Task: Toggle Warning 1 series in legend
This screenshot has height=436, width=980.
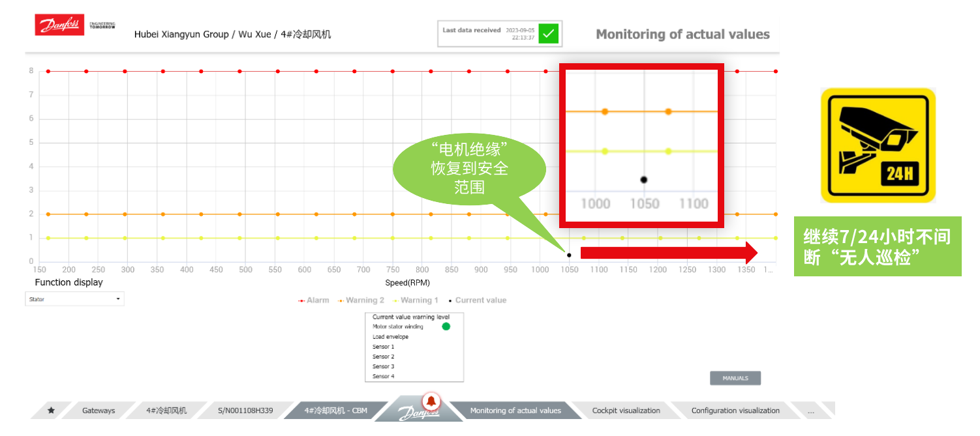Action: click(x=415, y=300)
